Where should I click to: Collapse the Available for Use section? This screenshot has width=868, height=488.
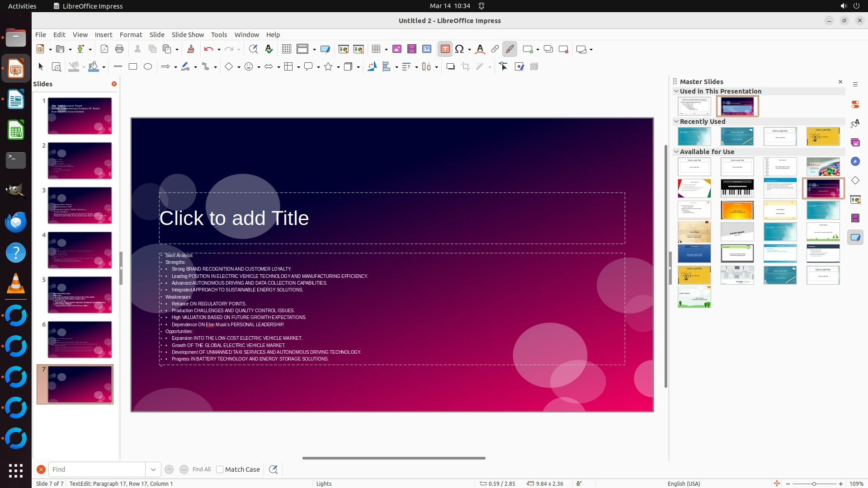676,152
